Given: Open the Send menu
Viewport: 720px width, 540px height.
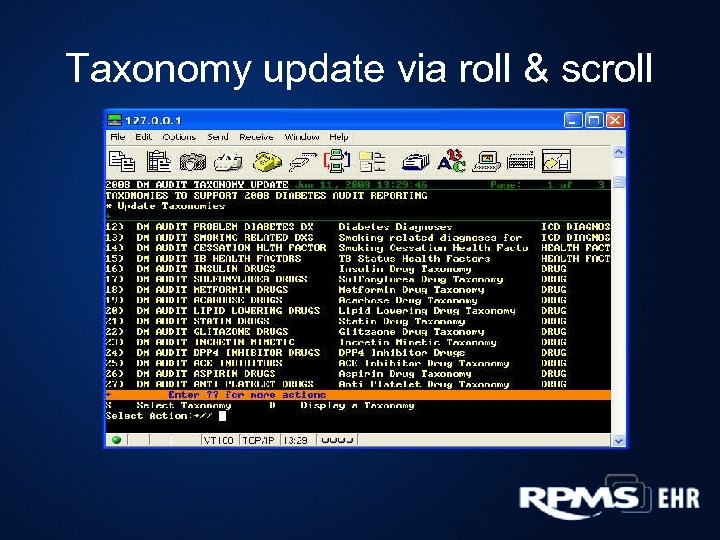Looking at the screenshot, I should [x=217, y=137].
